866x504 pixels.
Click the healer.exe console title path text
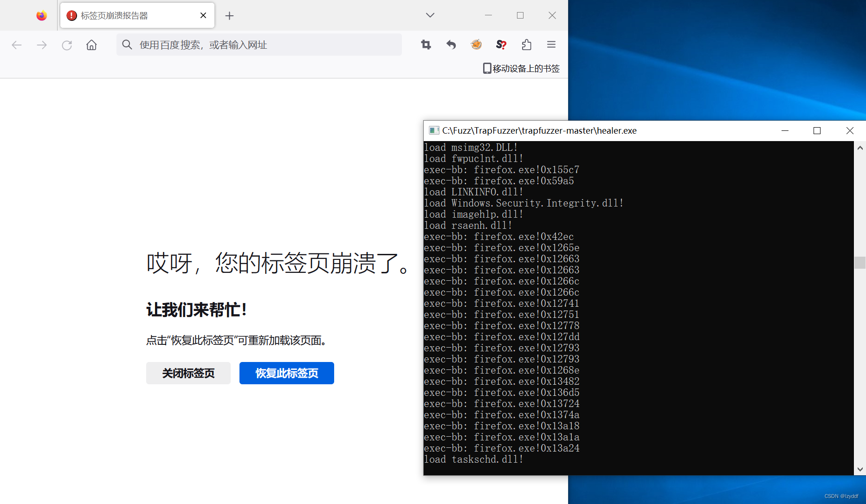[539, 130]
